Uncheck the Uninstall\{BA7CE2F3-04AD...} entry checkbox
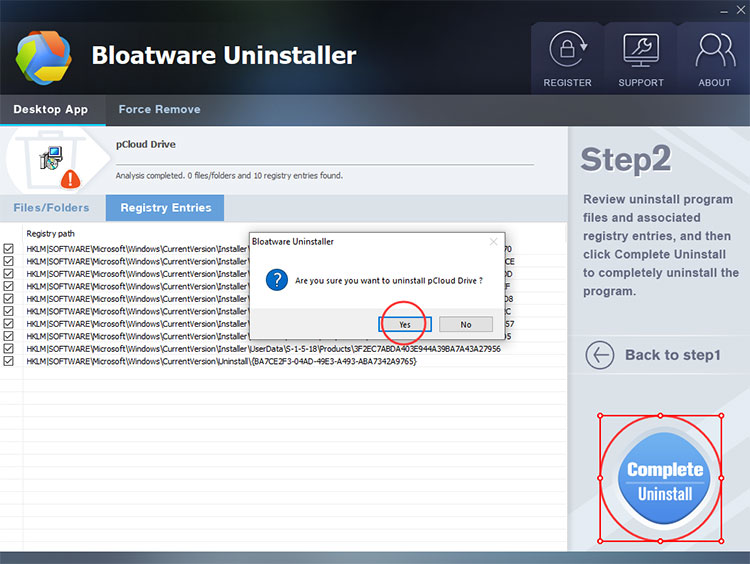The width and height of the screenshot is (750, 564). [x=9, y=361]
